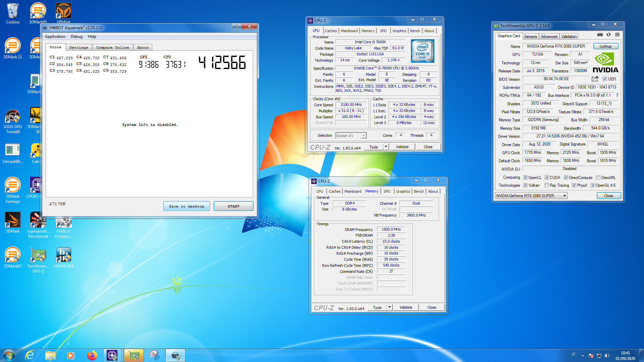644x362 pixels.
Task: Click the Aquamark help question mark button
Action: click(236, 26)
